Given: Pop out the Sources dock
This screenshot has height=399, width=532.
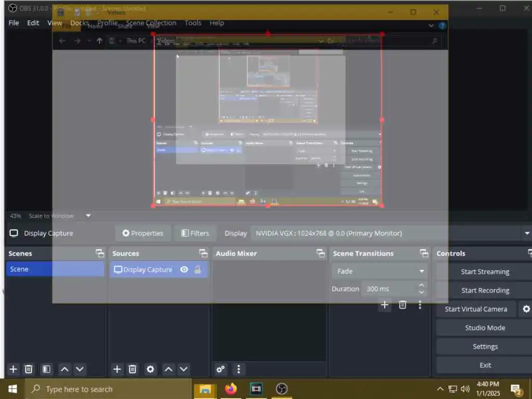Looking at the screenshot, I should [x=203, y=254].
